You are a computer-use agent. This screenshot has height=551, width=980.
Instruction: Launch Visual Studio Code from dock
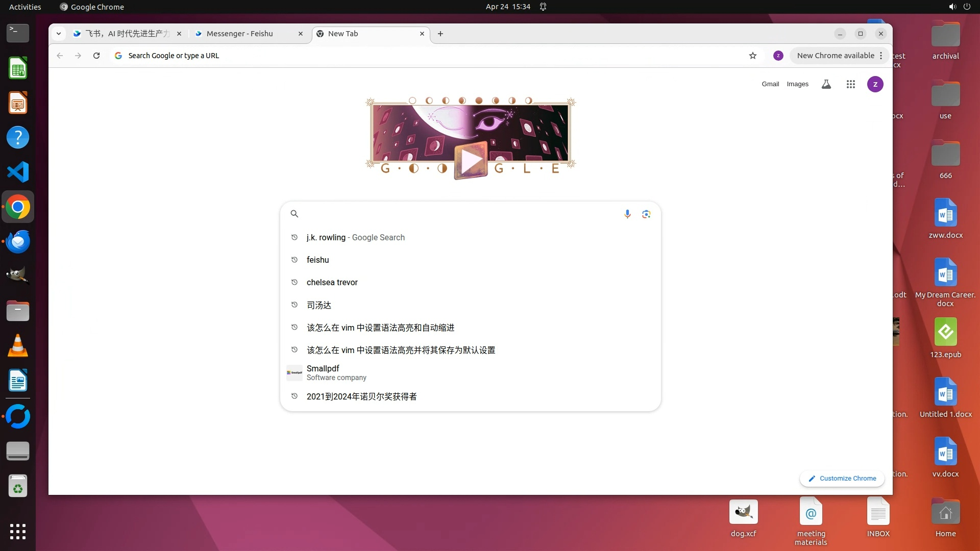coord(18,172)
